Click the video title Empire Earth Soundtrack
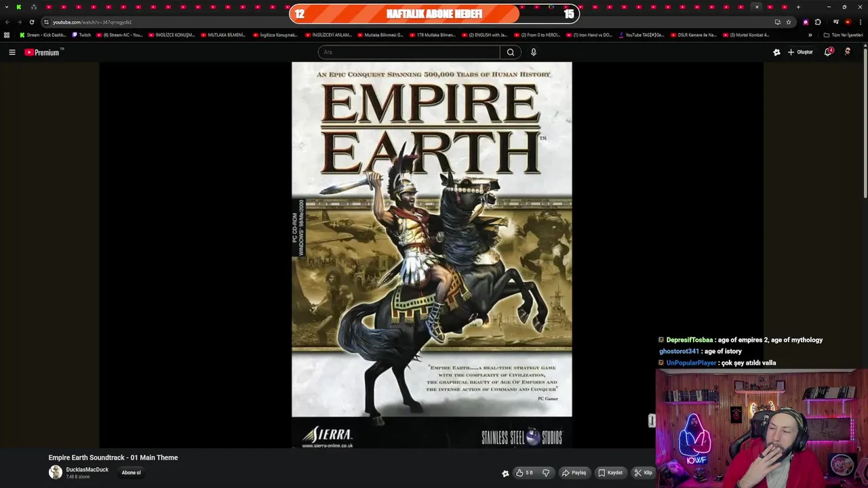Image resolution: width=868 pixels, height=488 pixels. pos(113,457)
